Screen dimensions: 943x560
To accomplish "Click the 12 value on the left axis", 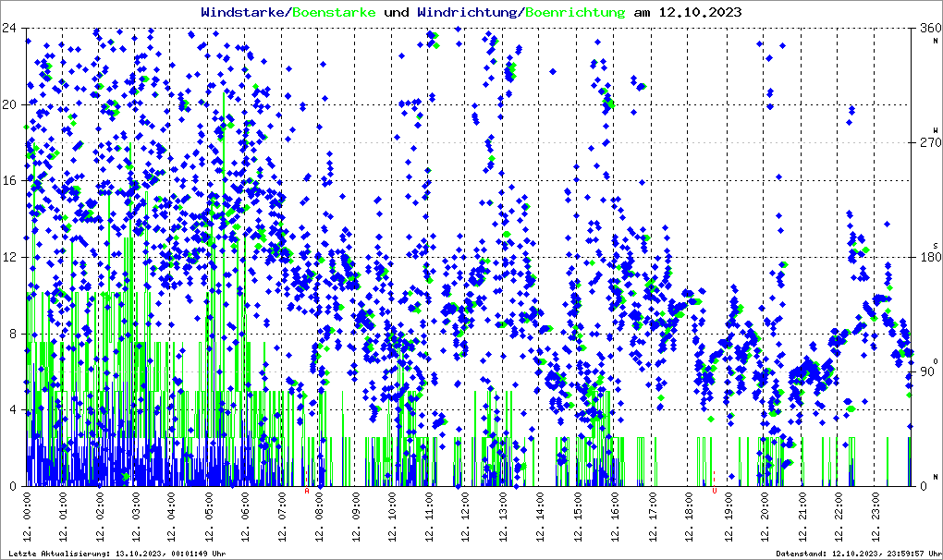I will pos(11,257).
